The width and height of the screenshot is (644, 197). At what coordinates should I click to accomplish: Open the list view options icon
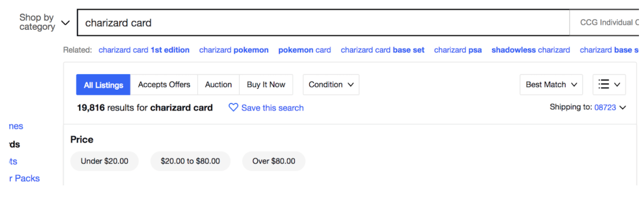coord(609,85)
